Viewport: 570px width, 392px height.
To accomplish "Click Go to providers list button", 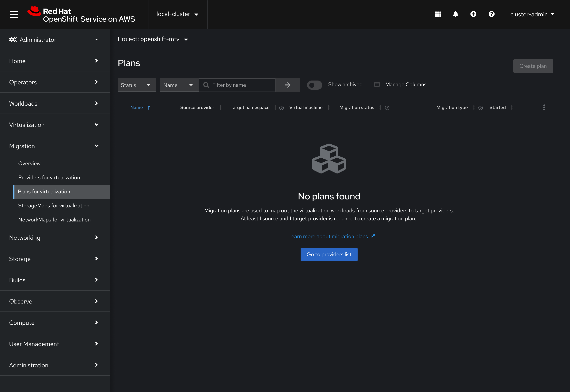I will point(329,254).
